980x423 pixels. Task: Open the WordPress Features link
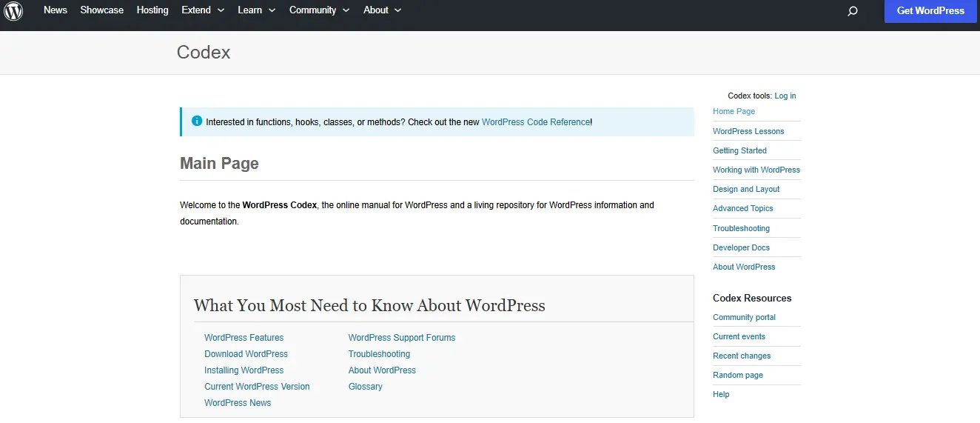coord(244,338)
